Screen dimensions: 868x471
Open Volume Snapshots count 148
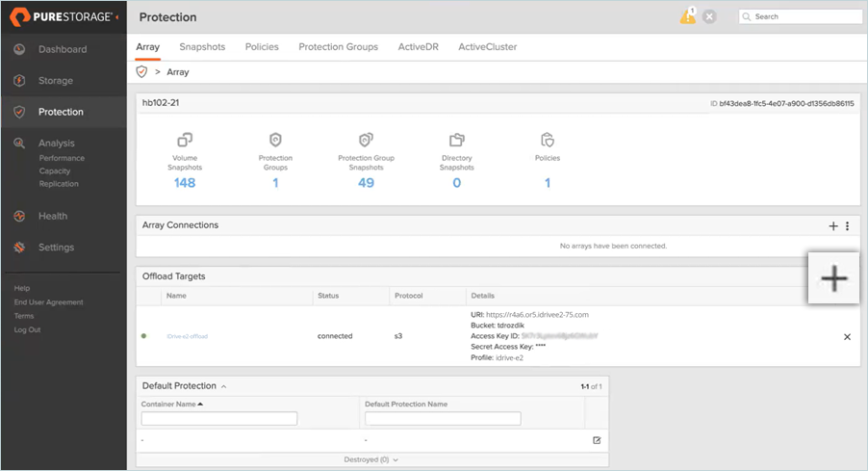(185, 183)
